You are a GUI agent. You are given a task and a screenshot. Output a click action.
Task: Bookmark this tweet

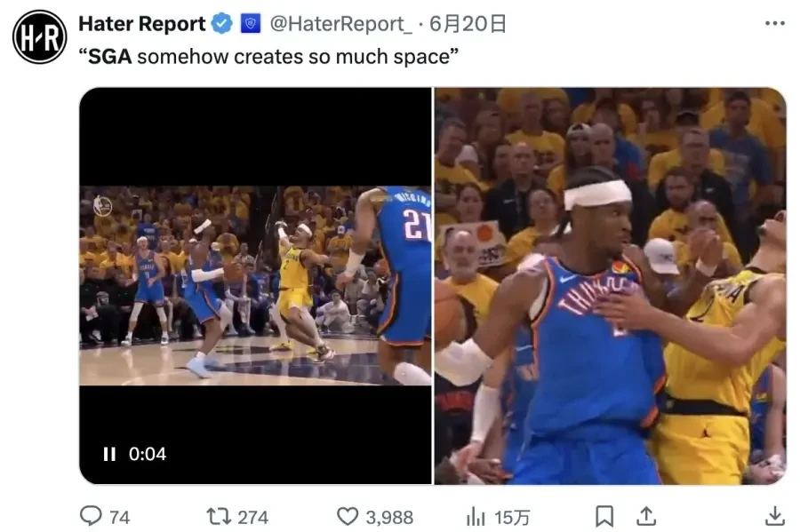click(x=604, y=516)
